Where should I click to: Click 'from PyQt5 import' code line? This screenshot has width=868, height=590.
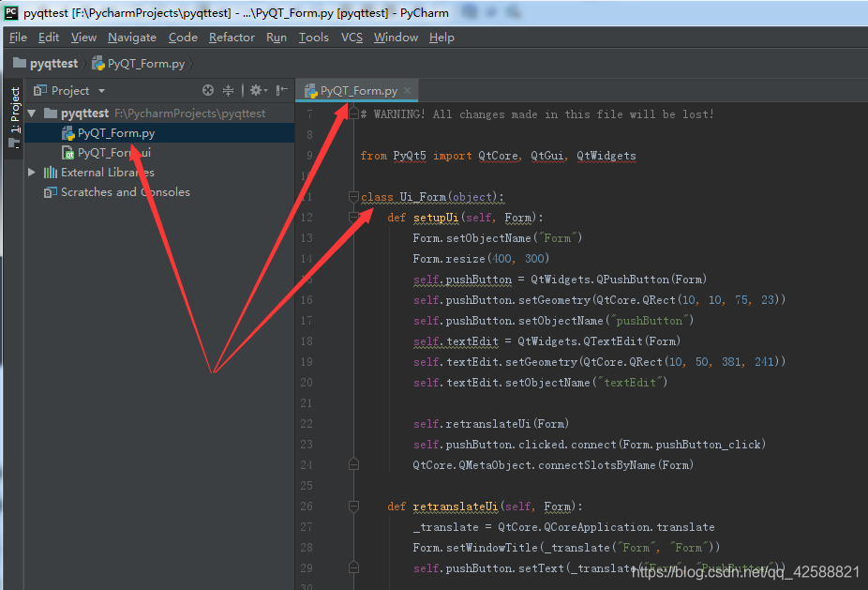point(499,156)
